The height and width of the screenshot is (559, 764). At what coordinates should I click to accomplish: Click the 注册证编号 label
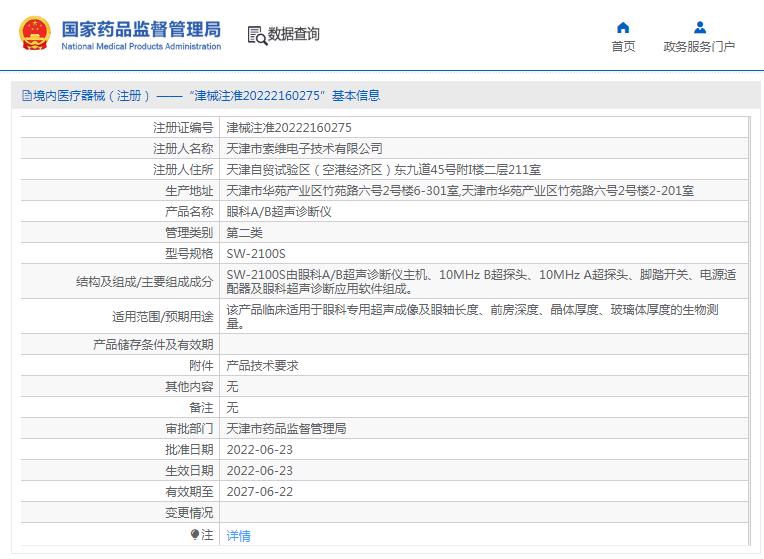click(183, 128)
